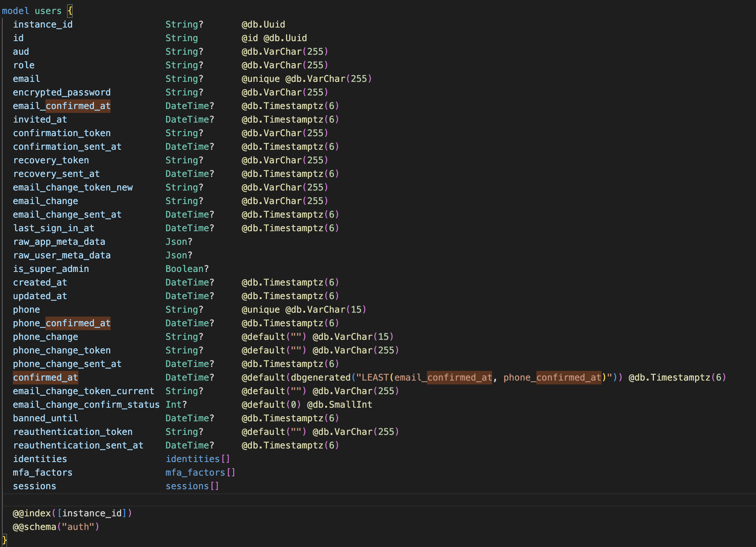Viewport: 756px width, 547px height.
Task: Click the mfa_factors[] relation type
Action: point(200,473)
